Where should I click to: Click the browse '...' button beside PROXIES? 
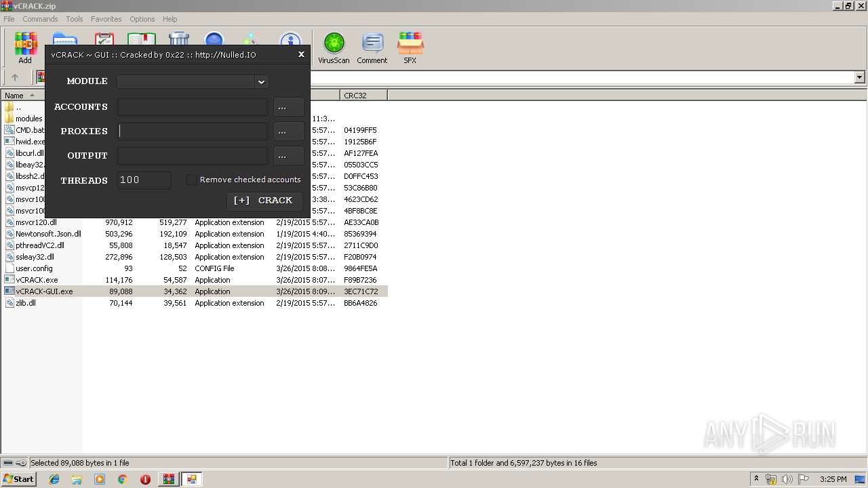tap(288, 131)
